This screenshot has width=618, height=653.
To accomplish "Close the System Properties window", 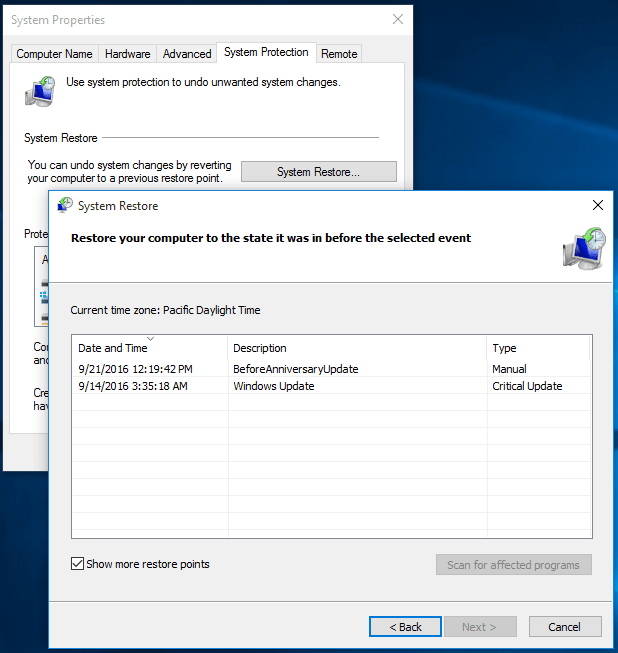I will point(398,19).
